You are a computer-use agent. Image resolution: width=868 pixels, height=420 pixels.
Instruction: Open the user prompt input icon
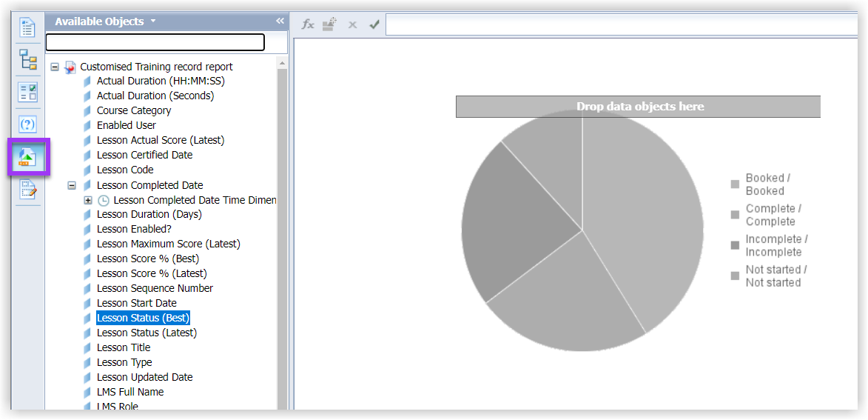[x=28, y=124]
